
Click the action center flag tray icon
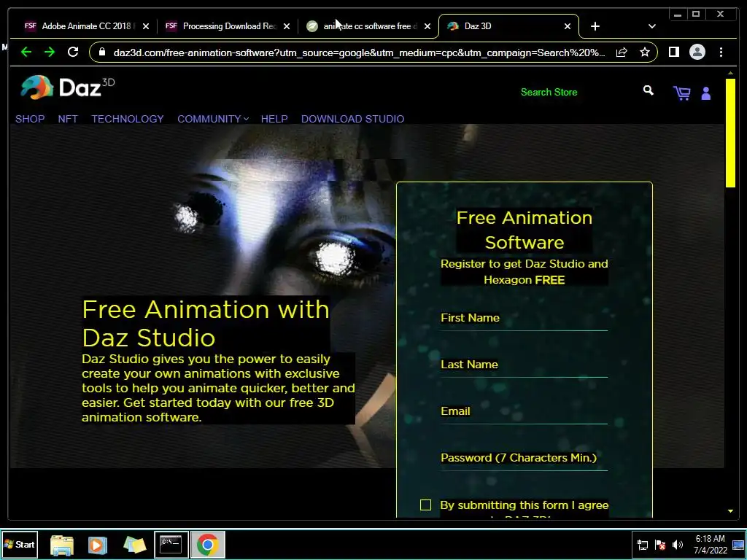pyautogui.click(x=660, y=545)
